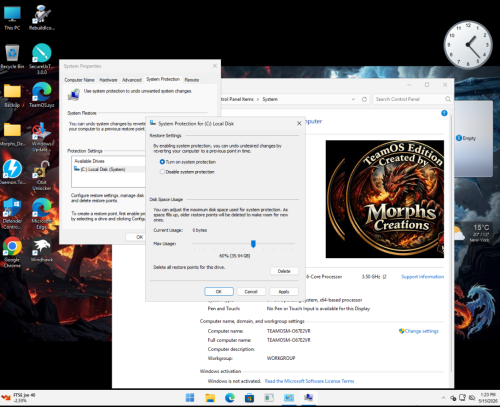Screen dimensions: 500x407
Task: Select Disable system protection option
Action: [x=187, y=172]
